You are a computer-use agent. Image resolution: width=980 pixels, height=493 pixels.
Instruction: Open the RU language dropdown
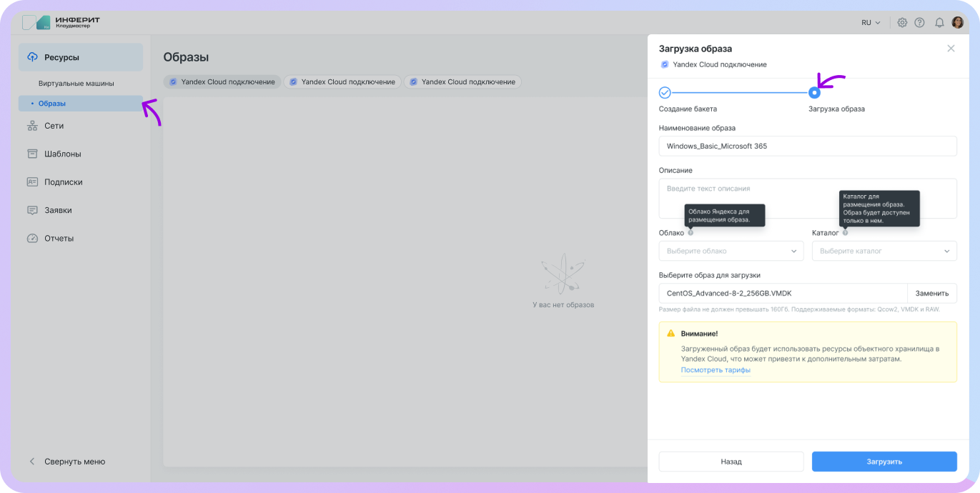point(871,23)
